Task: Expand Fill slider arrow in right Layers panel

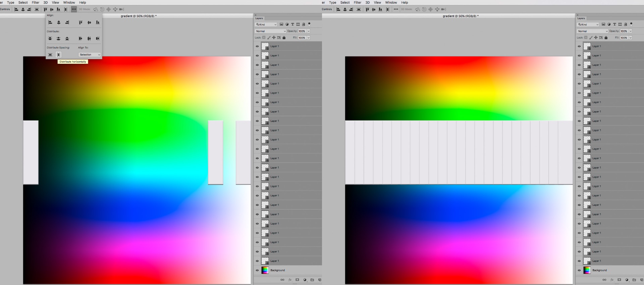Action: [x=631, y=38]
